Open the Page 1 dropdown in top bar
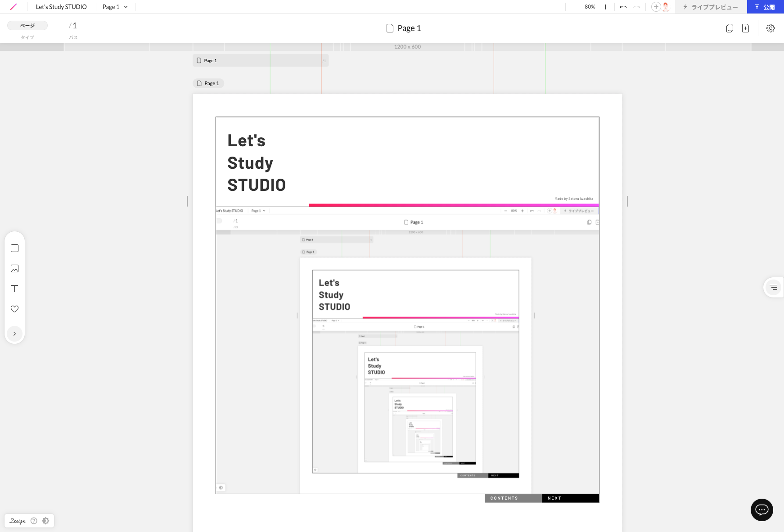The width and height of the screenshot is (784, 532). (x=115, y=7)
